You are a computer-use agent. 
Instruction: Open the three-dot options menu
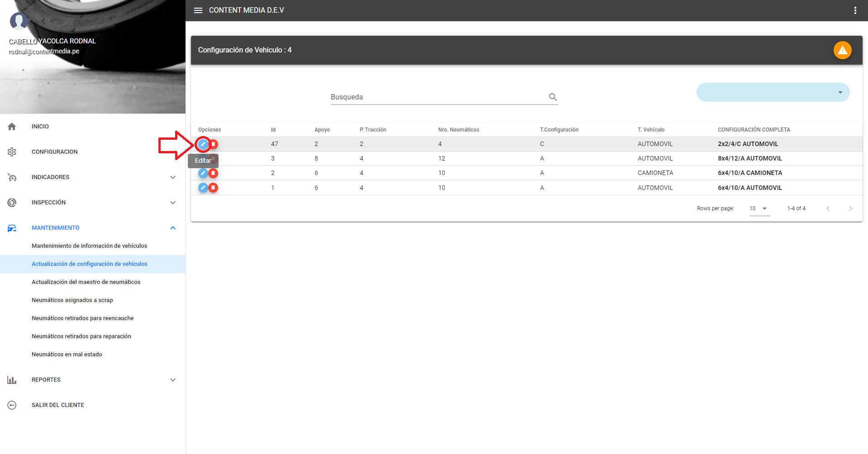[x=855, y=10]
